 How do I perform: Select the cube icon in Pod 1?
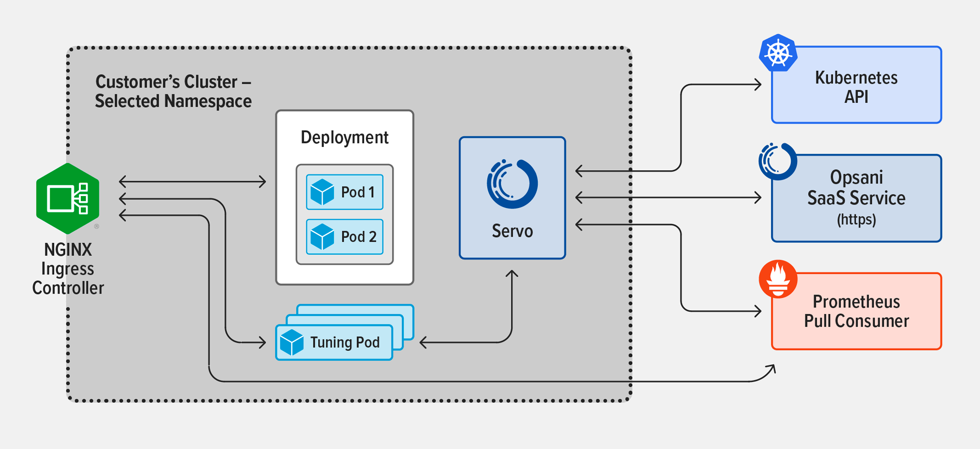322,192
